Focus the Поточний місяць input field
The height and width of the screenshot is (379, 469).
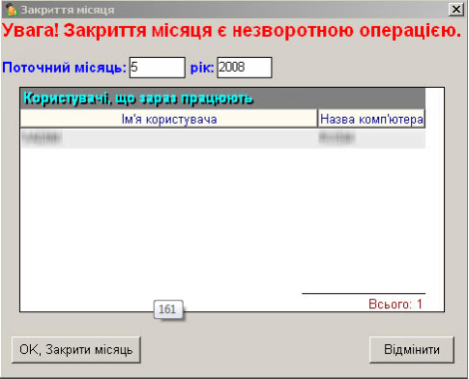[x=157, y=67]
